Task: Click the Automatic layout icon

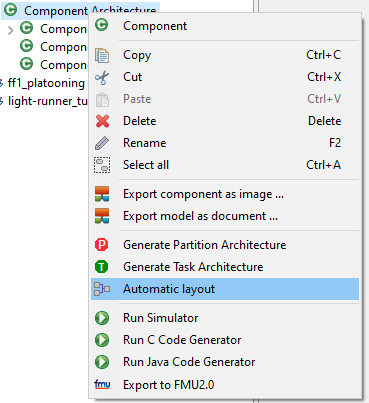Action: point(102,289)
